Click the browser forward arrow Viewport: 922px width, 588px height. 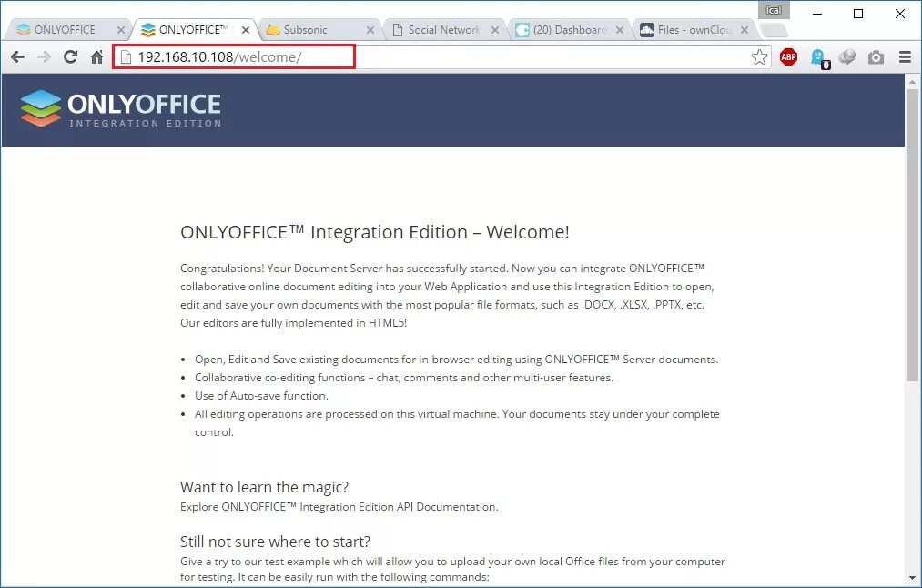44,57
